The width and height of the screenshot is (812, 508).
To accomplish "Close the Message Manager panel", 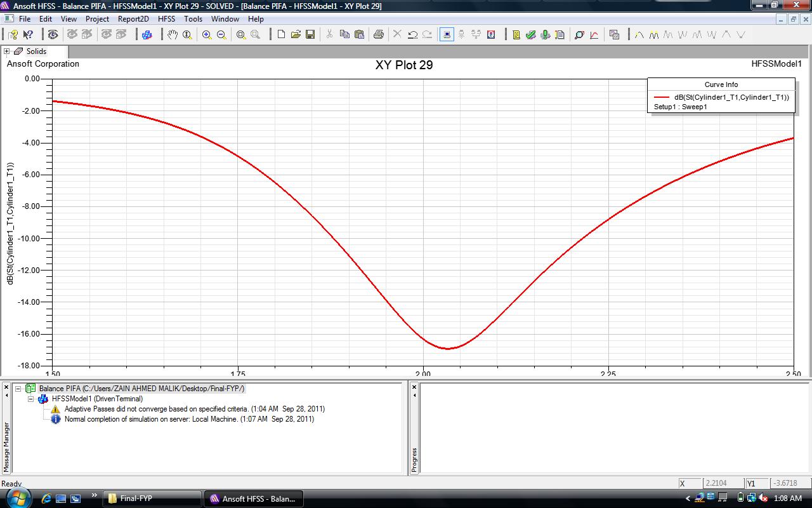I will (6, 387).
